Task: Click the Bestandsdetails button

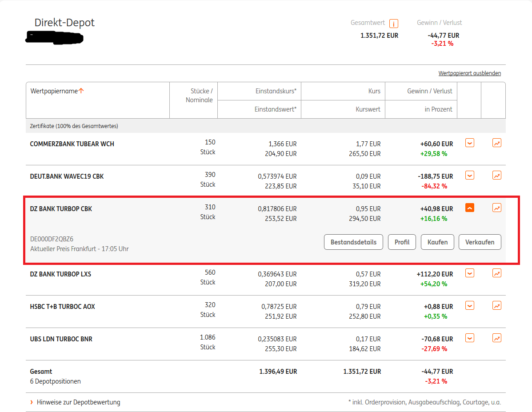Action: pos(353,242)
